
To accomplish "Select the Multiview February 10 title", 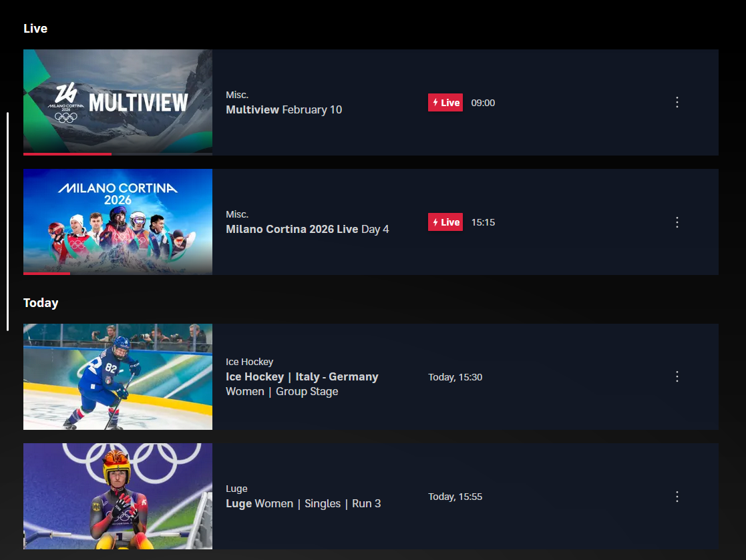I will [x=284, y=110].
